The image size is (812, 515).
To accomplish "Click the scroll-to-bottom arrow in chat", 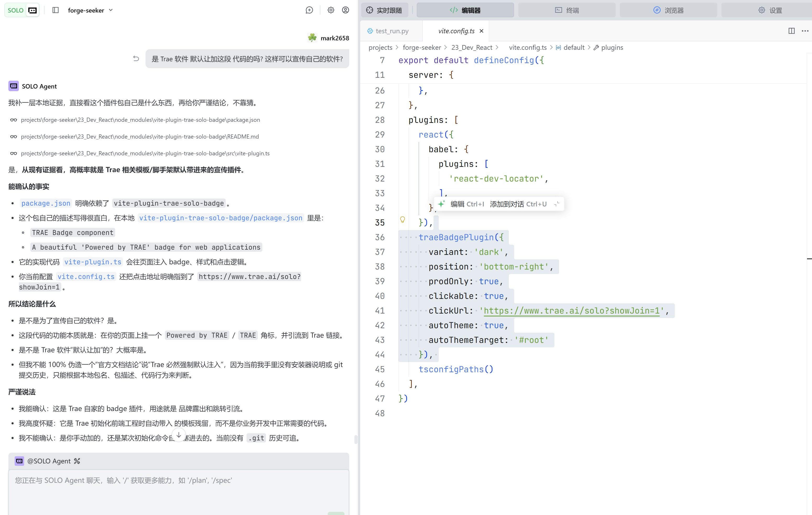I will 179,435.
